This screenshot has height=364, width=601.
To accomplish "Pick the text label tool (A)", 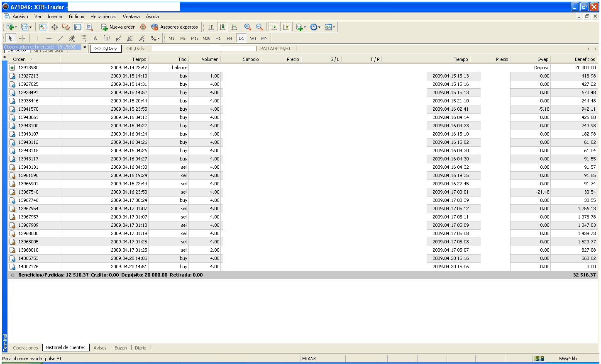I will tap(95, 38).
